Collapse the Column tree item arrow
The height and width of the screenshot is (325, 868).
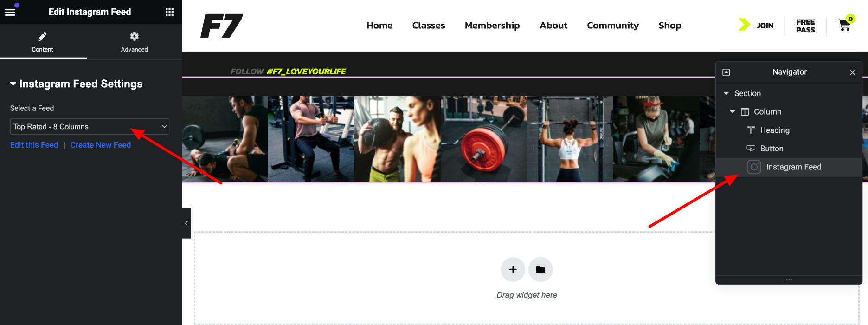[733, 112]
